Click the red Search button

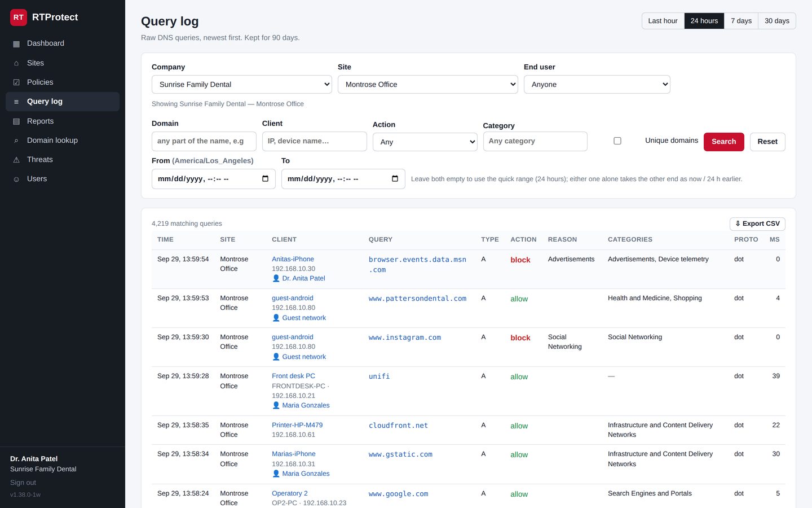tap(724, 142)
